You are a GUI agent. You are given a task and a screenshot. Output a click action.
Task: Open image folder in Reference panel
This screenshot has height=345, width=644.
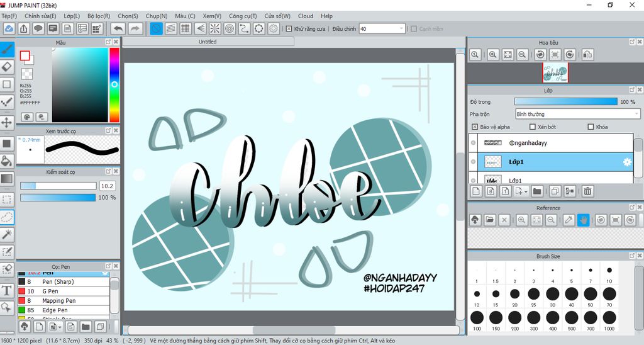coord(489,220)
